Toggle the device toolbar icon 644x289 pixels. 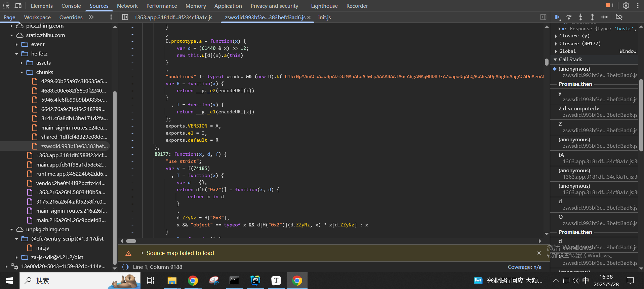pos(18,6)
